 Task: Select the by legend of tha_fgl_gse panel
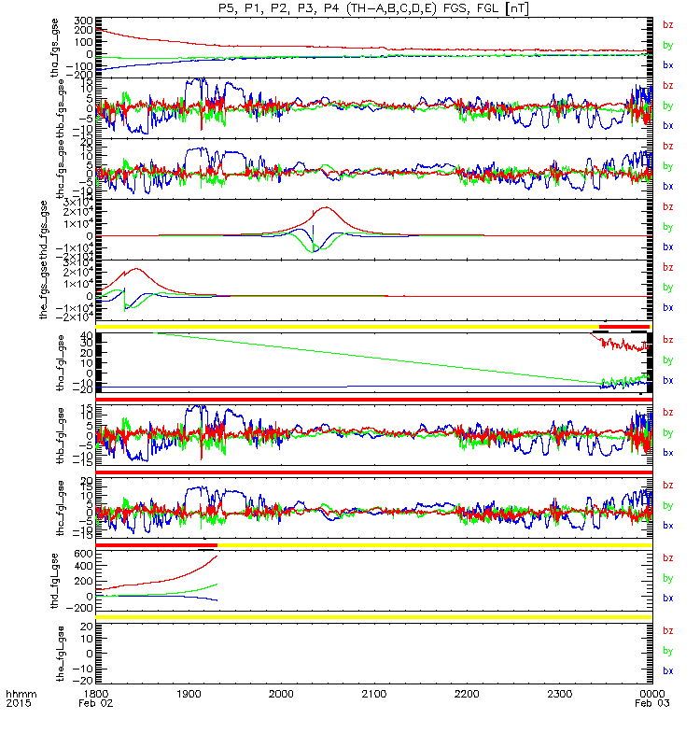(x=668, y=360)
